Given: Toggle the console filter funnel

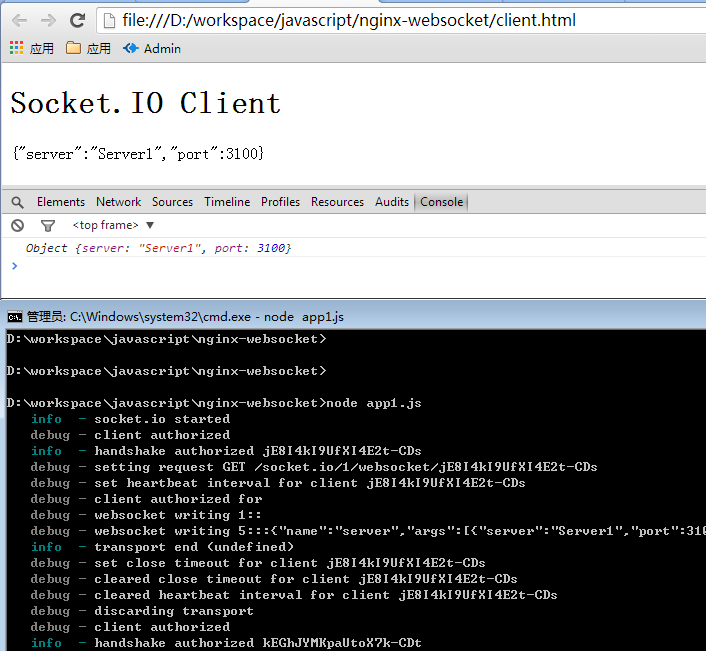Looking at the screenshot, I should click(x=48, y=226).
